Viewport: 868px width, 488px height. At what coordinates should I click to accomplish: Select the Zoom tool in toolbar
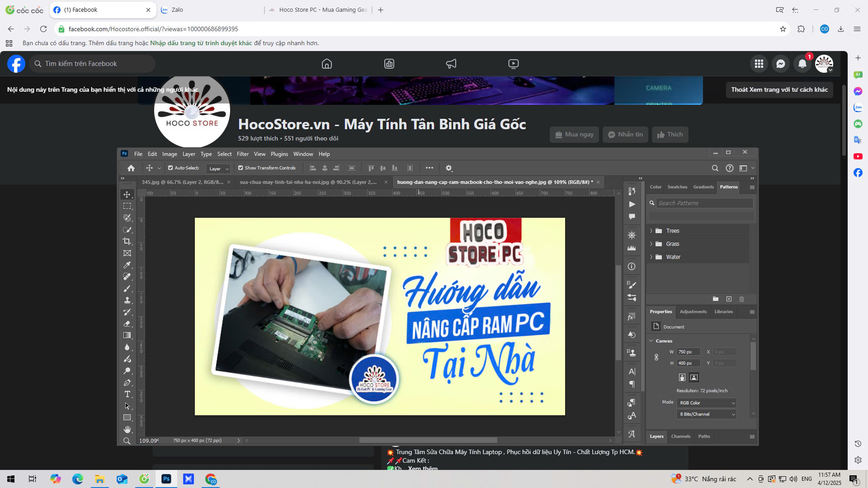click(127, 441)
